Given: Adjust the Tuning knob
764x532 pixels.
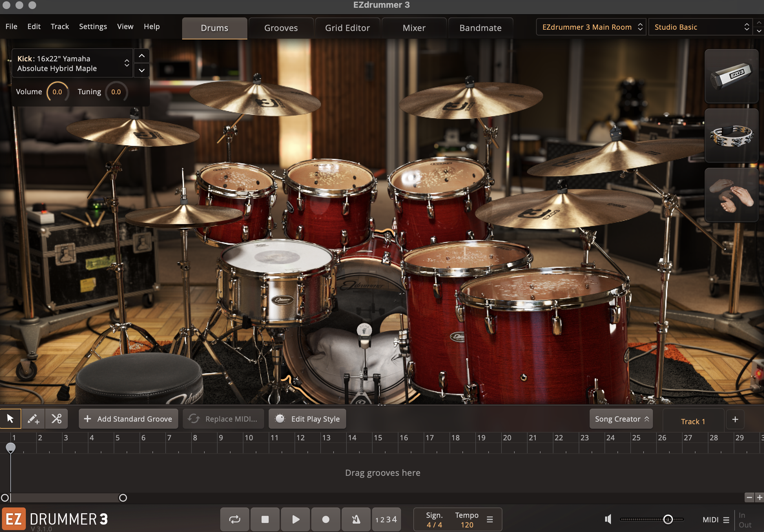Looking at the screenshot, I should pos(116,92).
